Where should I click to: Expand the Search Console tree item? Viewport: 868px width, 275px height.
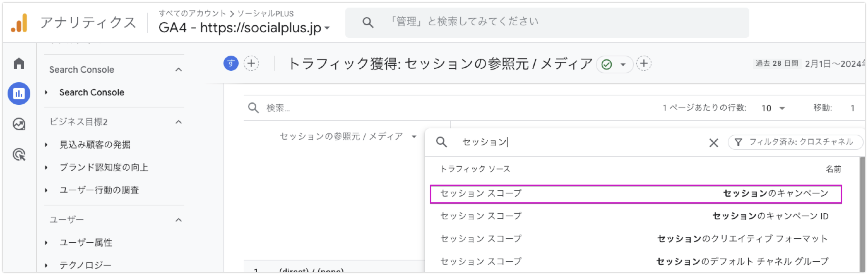[x=46, y=92]
